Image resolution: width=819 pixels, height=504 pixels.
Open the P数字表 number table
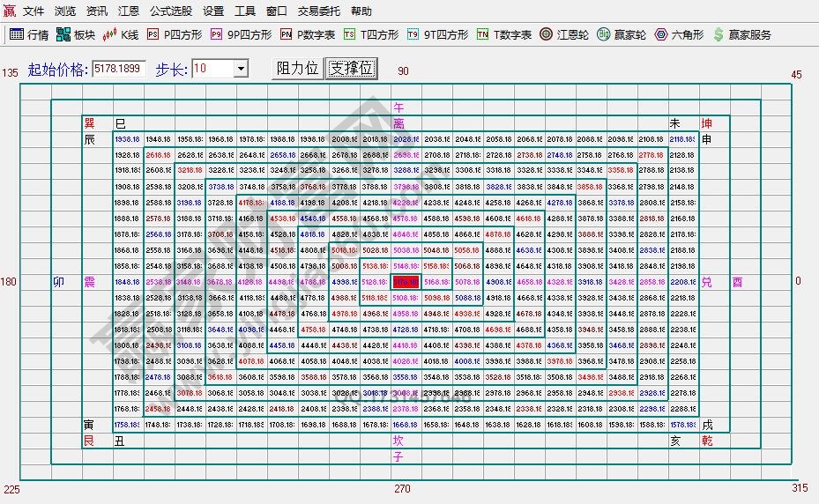(x=307, y=35)
